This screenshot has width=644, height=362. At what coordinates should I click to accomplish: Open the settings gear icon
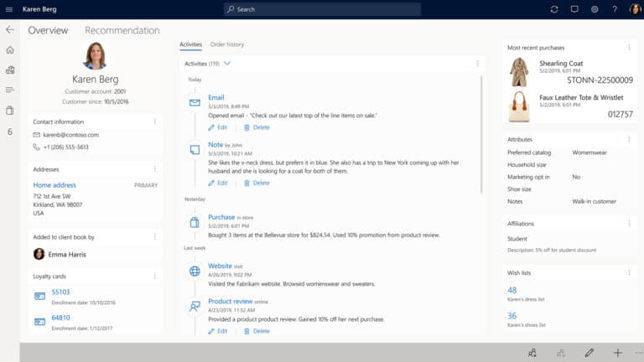pyautogui.click(x=595, y=9)
